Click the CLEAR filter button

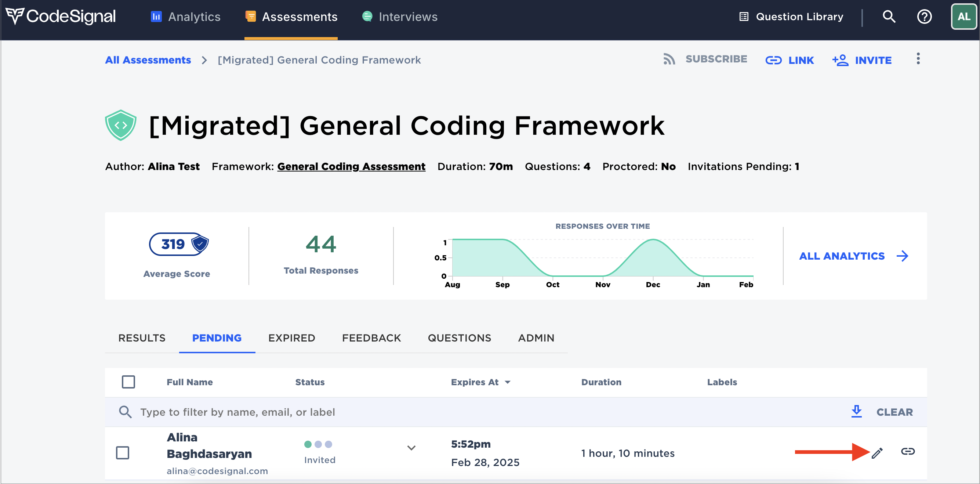coord(894,412)
